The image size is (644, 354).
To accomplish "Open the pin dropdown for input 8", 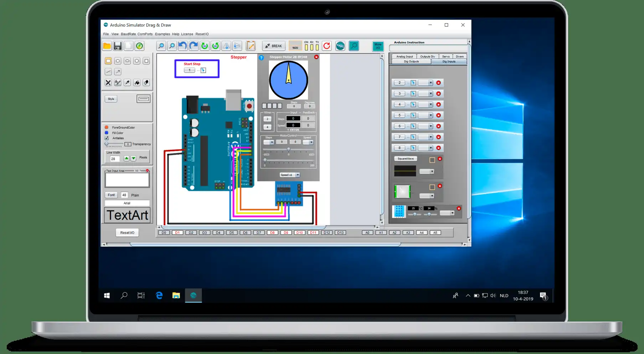I will click(x=426, y=148).
